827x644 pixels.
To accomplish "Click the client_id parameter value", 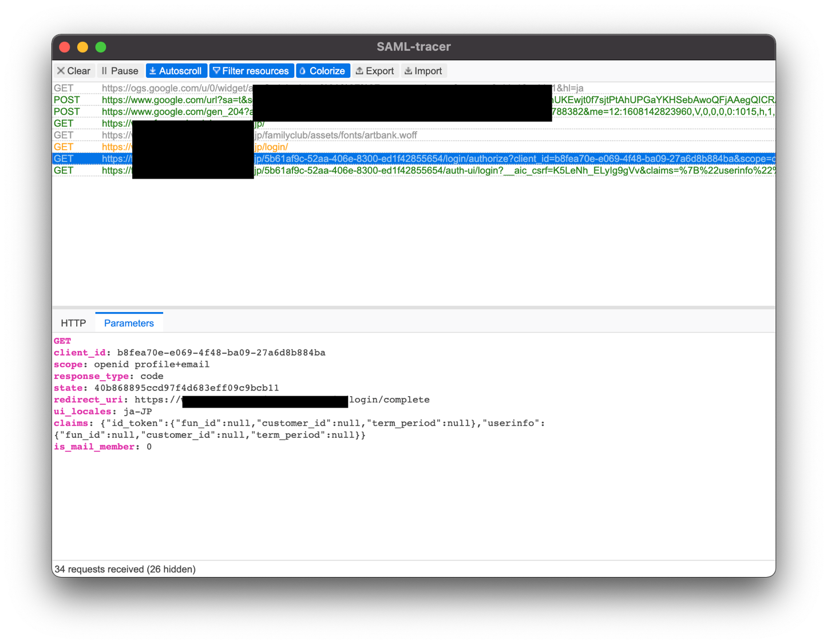I will tap(221, 353).
